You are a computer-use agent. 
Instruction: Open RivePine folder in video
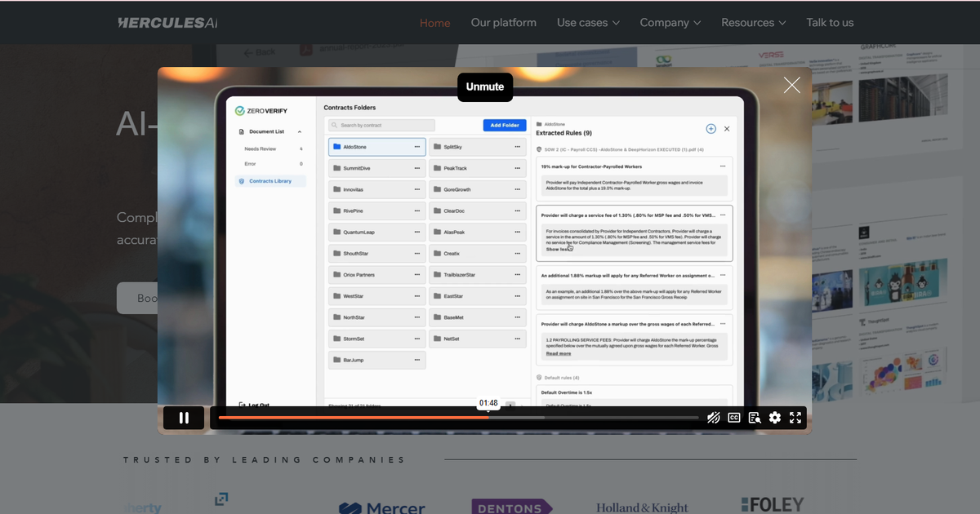tap(376, 210)
